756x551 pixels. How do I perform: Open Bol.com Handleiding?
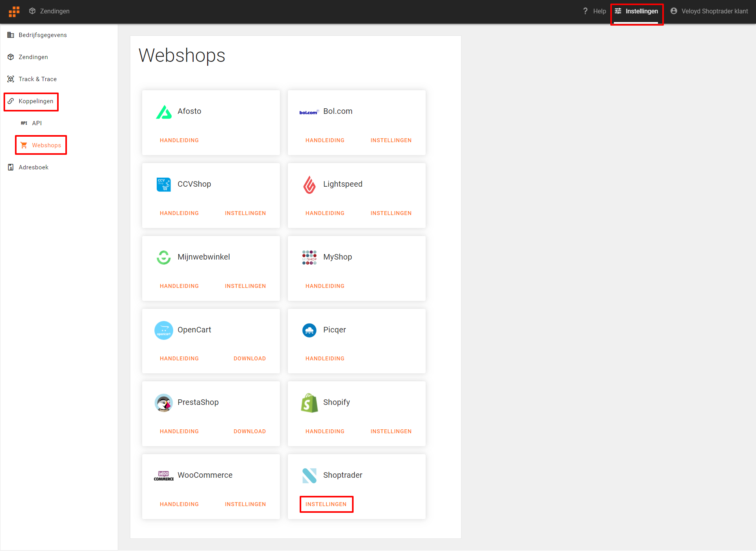point(325,140)
